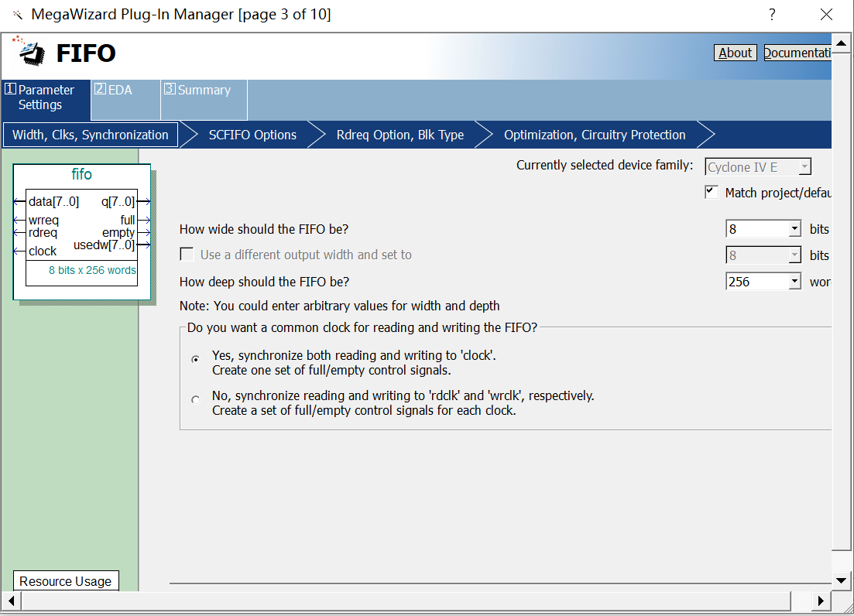Click the data[7..0] port label
Screen dimensions: 854x616
point(53,202)
